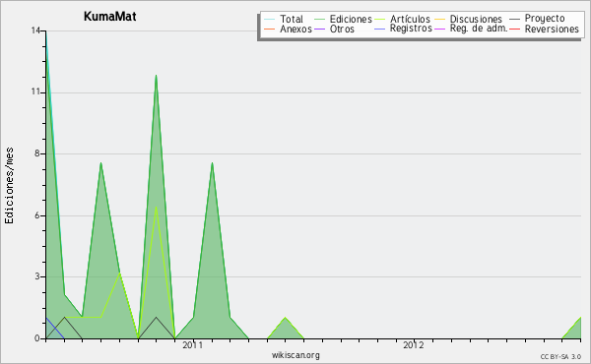This screenshot has width=591, height=364.
Task: Click the blue Registros color line swatch
Action: (380, 29)
